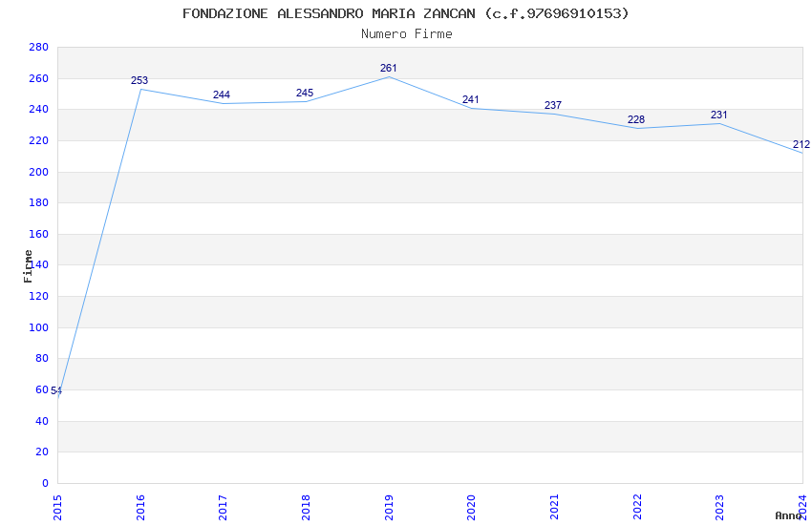The width and height of the screenshot is (812, 525).
Task: Select data label 212 for 2024
Action: tap(801, 144)
